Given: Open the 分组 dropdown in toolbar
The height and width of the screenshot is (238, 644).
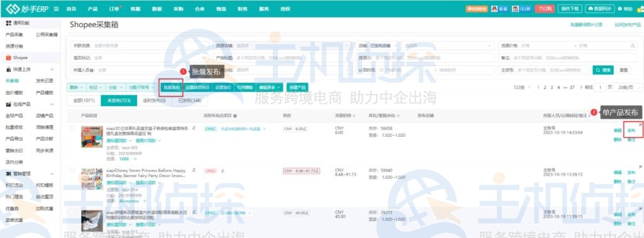Looking at the screenshot, I should click(116, 87).
